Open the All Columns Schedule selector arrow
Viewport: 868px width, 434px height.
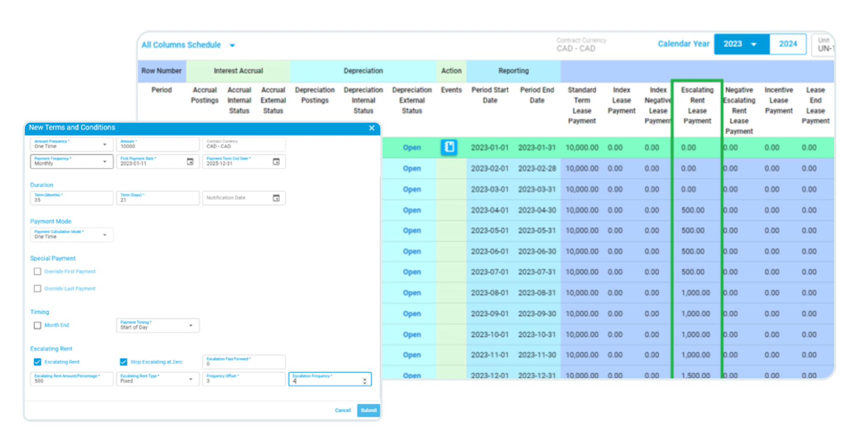pyautogui.click(x=232, y=45)
